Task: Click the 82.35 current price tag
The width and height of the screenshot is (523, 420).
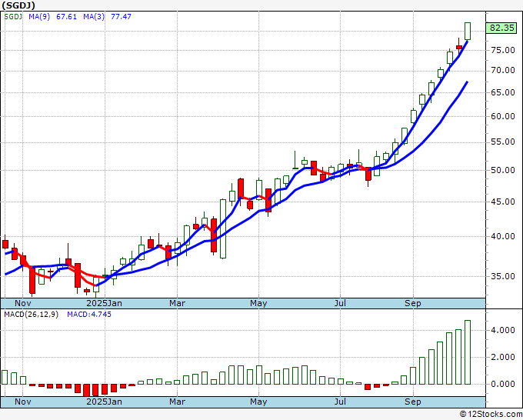Action: tap(502, 28)
